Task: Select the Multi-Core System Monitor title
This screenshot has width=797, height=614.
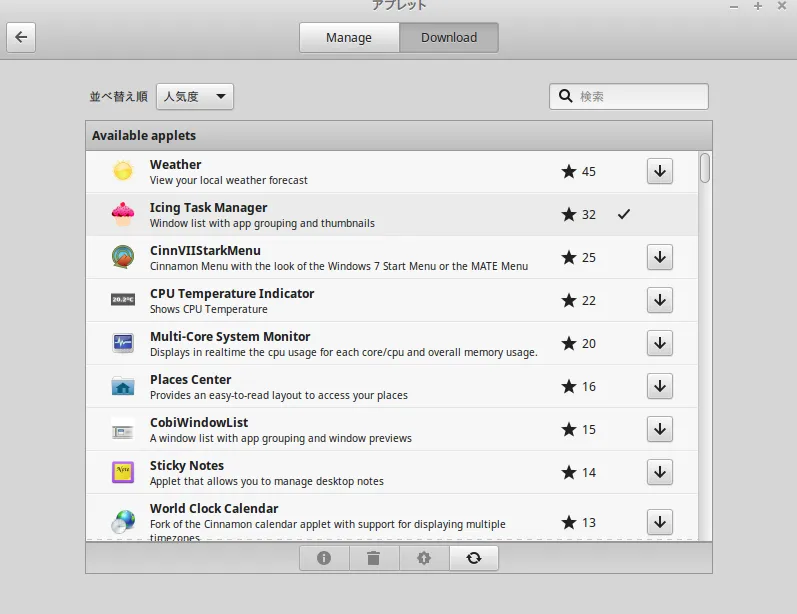Action: tap(230, 336)
